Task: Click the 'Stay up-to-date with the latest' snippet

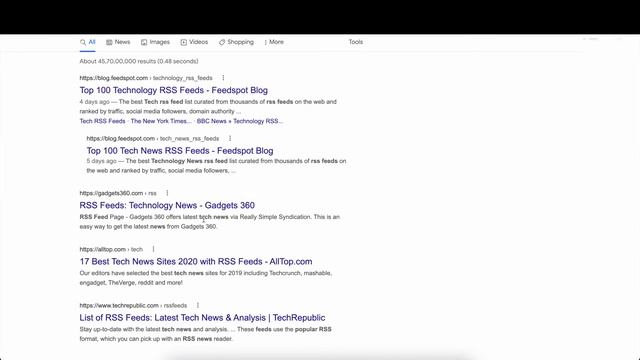Action: 205,334
